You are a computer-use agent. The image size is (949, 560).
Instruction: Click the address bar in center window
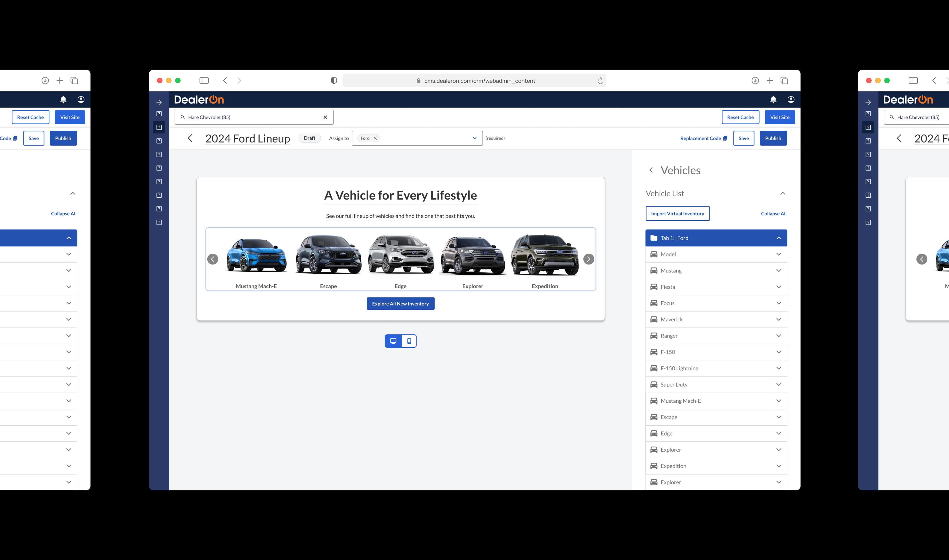(x=474, y=81)
